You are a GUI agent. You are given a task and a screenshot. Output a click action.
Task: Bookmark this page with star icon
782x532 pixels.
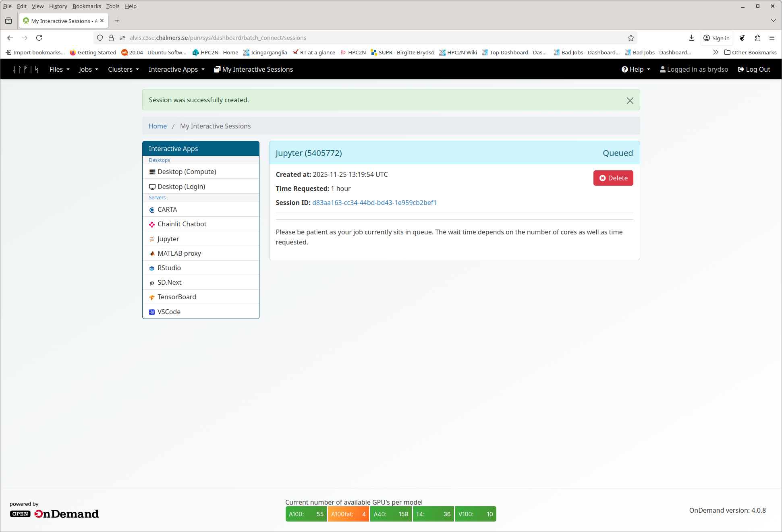pos(631,38)
